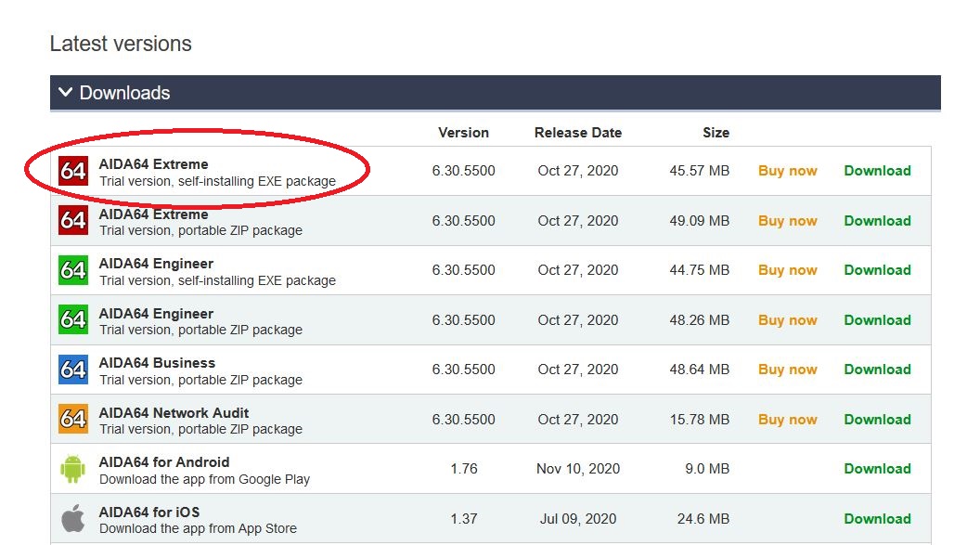Download AIDA64 Engineer self-installing EXE package

click(x=877, y=270)
